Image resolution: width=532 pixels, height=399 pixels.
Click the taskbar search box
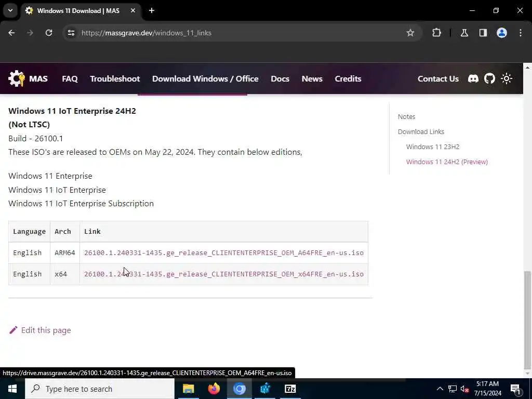[100, 389]
